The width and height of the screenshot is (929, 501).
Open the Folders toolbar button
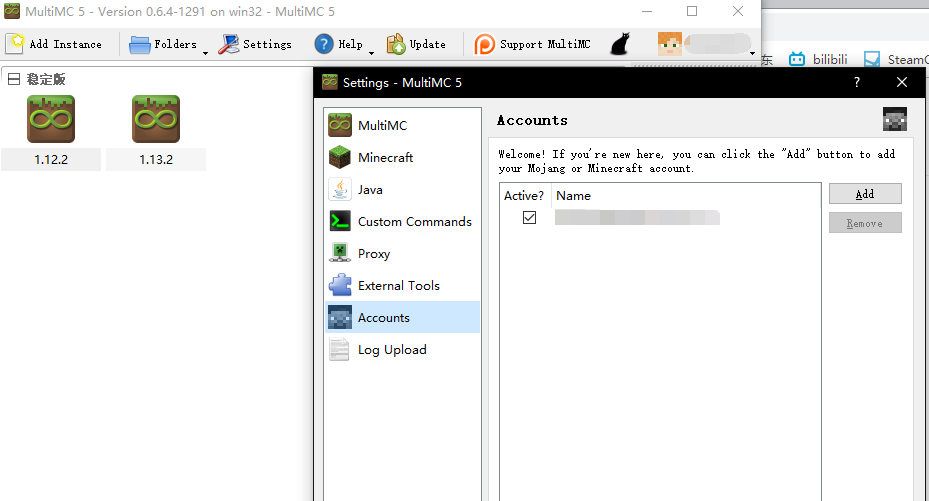[x=163, y=44]
